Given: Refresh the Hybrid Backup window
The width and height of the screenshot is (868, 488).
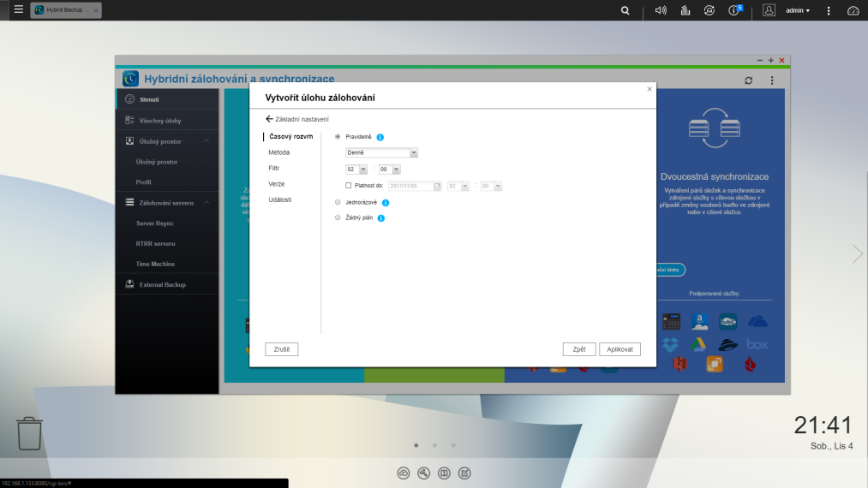Looking at the screenshot, I should tap(748, 80).
